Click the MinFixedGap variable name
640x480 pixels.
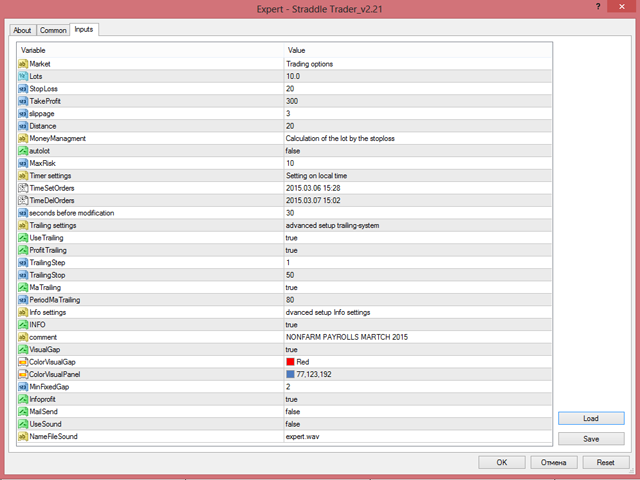pos(49,387)
